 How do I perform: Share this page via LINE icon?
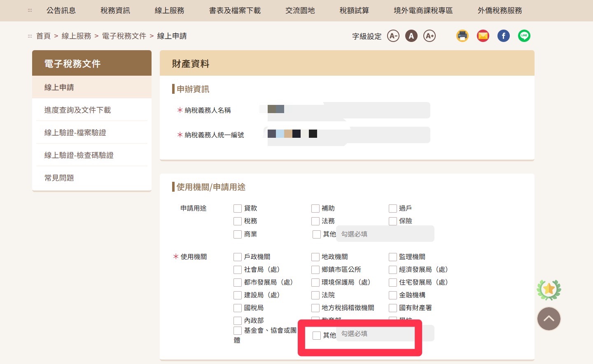click(x=524, y=36)
